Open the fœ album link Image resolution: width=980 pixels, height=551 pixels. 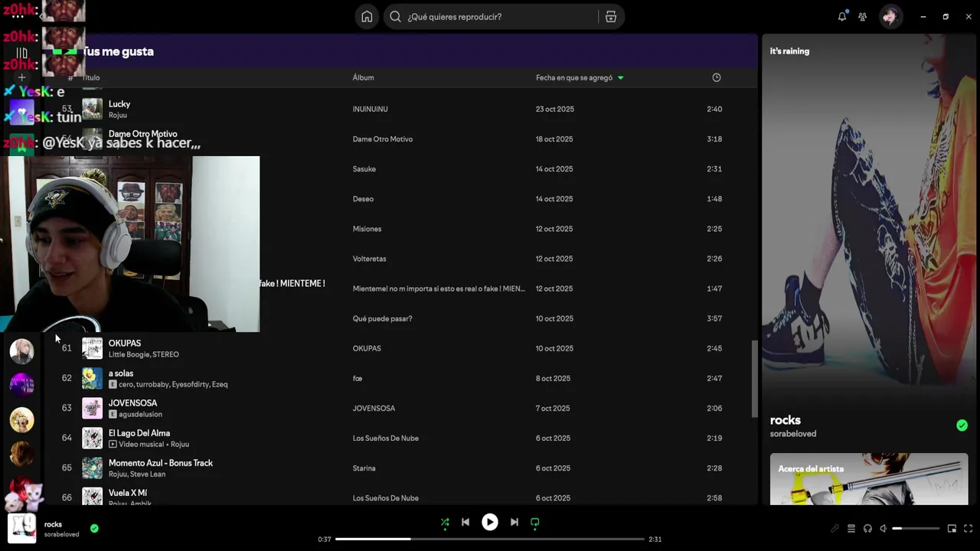[x=357, y=379]
